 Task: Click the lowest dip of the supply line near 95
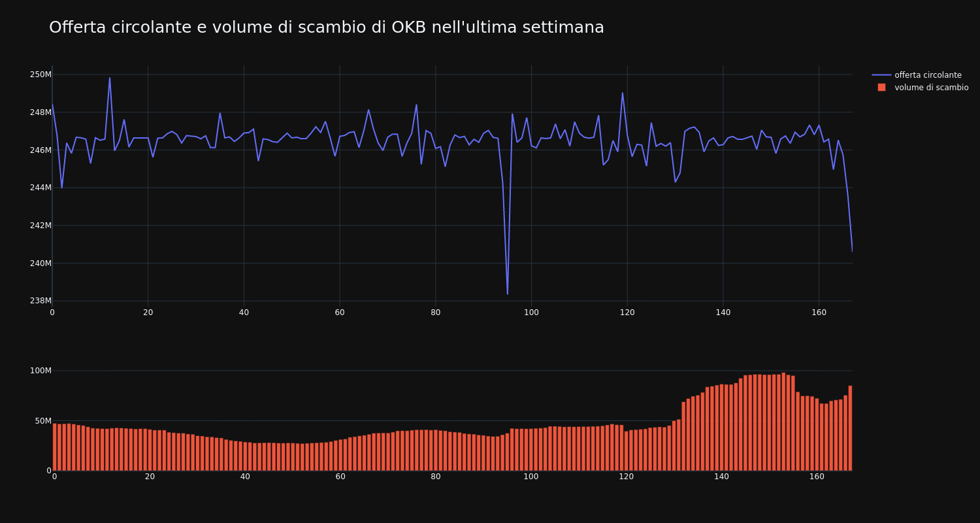tap(507, 294)
